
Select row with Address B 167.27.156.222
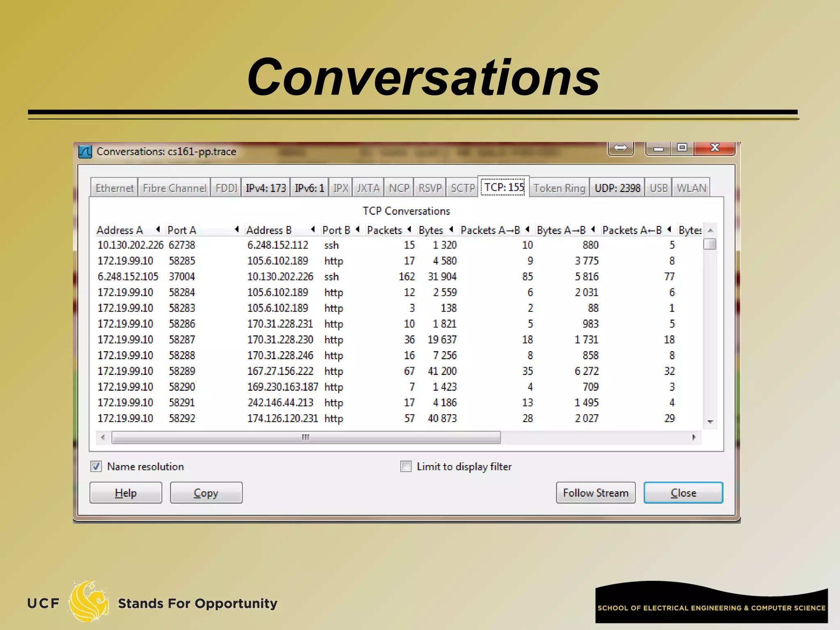pyautogui.click(x=399, y=371)
